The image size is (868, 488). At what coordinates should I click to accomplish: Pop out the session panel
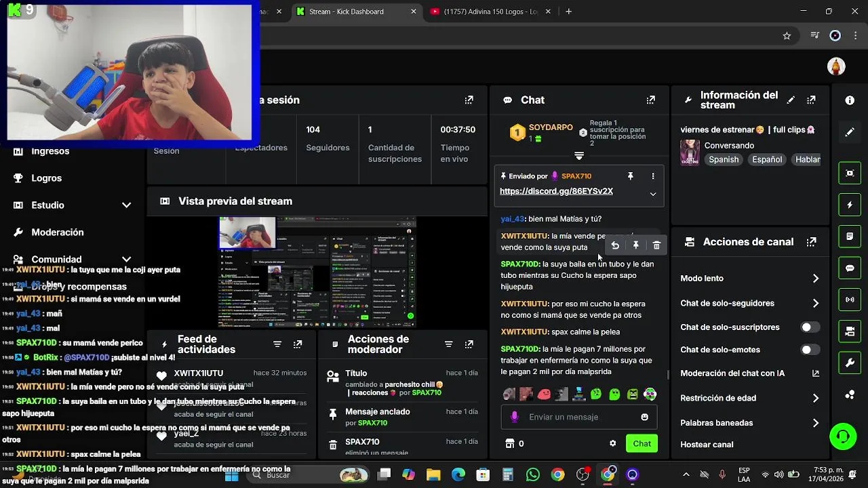(x=469, y=100)
